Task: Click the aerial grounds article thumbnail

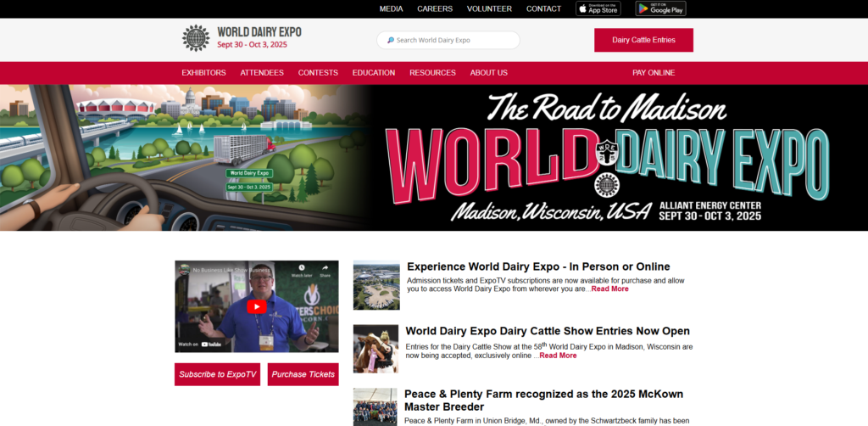Action: tap(376, 285)
